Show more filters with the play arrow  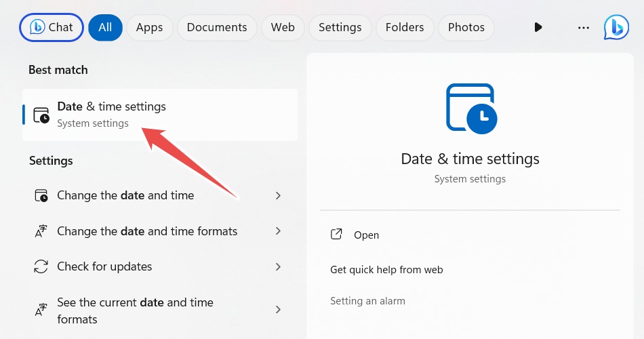(538, 28)
